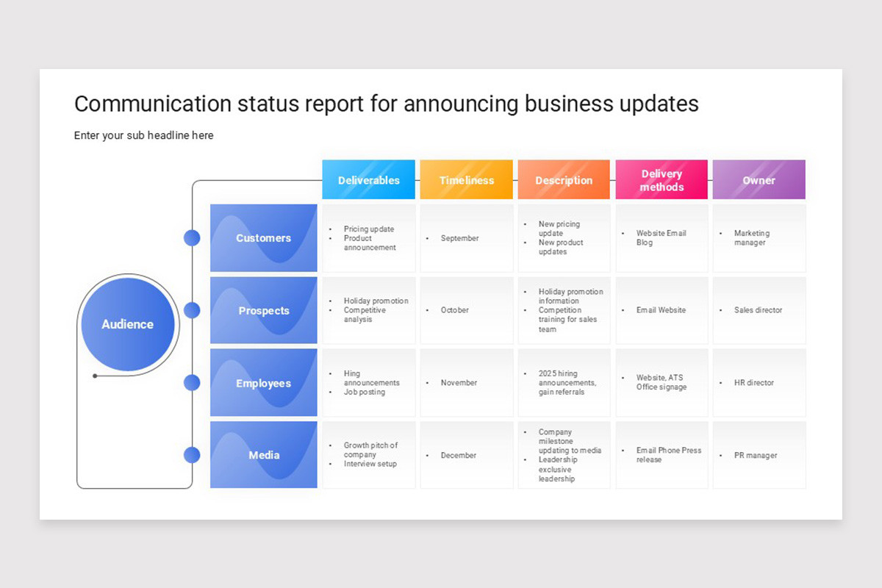Select the connector dot beside Prospects

[192, 310]
